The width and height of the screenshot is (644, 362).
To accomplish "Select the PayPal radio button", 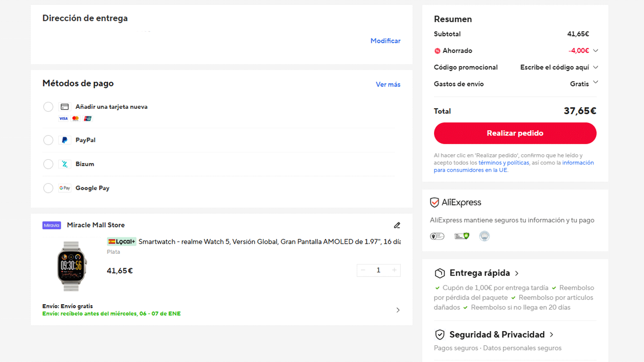I will point(48,140).
